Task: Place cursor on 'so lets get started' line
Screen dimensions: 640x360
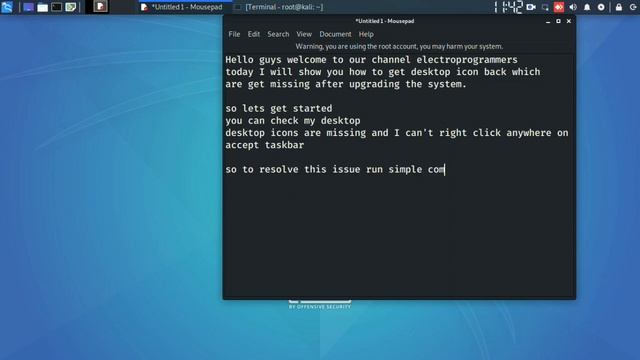Action: click(279, 109)
